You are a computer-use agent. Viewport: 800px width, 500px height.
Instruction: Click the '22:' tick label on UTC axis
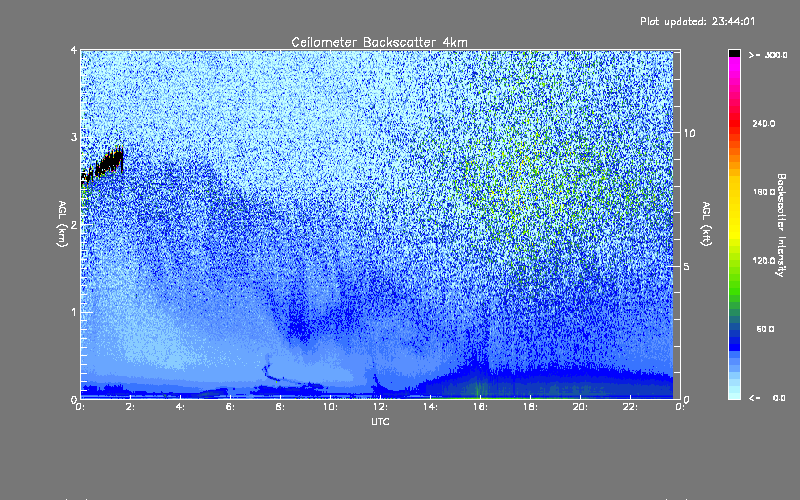[x=630, y=407]
